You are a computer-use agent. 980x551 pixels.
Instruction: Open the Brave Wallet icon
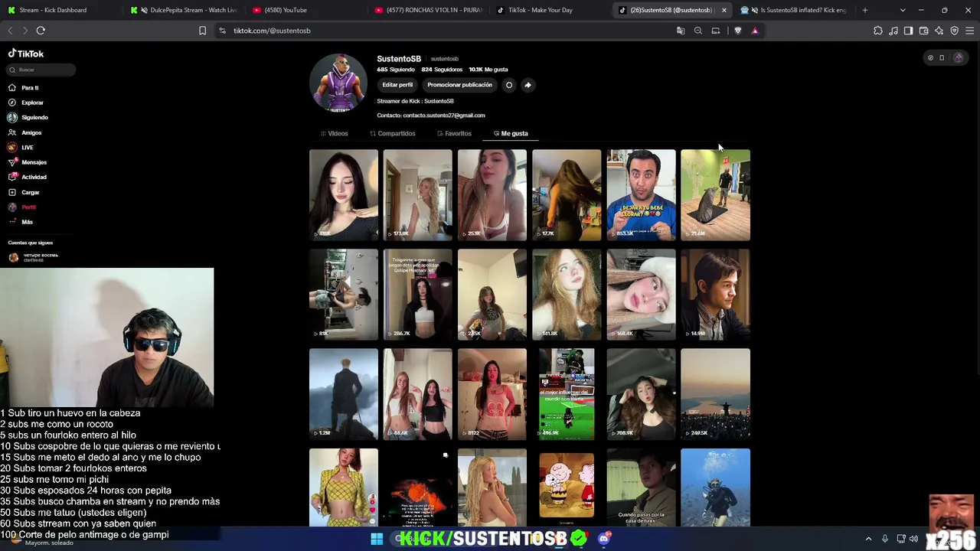click(x=924, y=31)
